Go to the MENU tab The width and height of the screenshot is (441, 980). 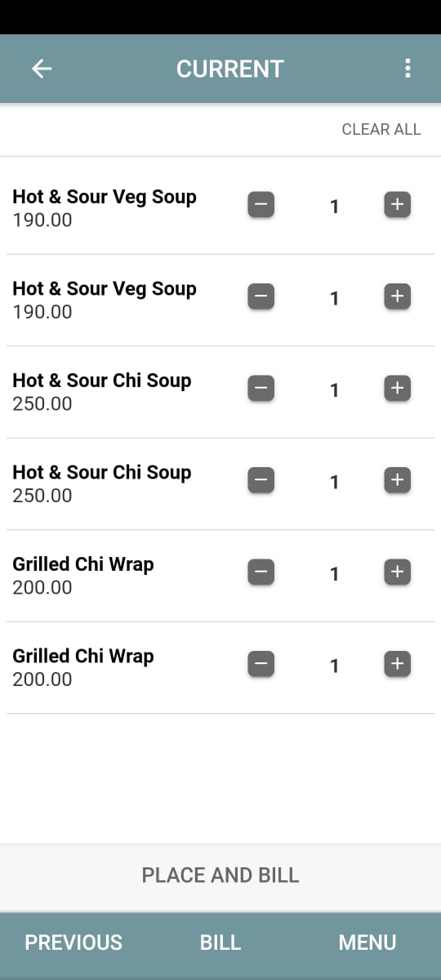pos(367,942)
